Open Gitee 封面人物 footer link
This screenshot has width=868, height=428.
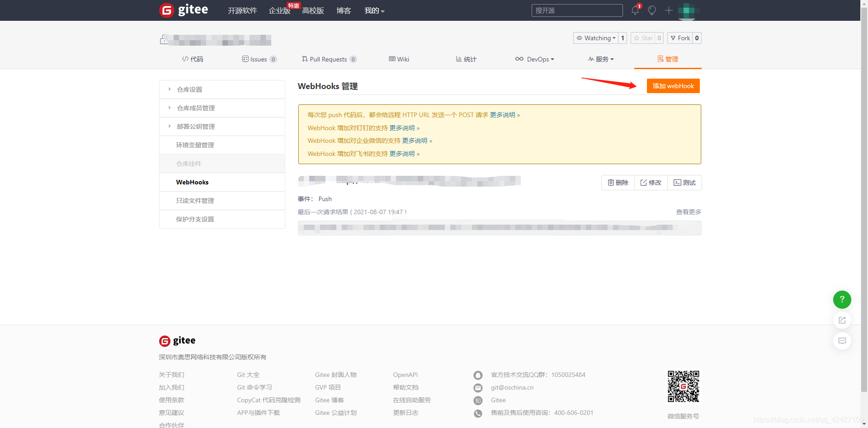[x=336, y=375]
